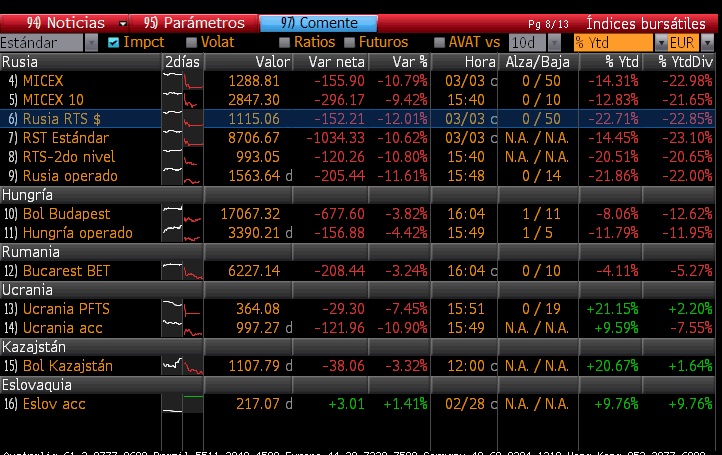The height and width of the screenshot is (455, 722).
Task: Click Bol Budapest value 17067.32
Action: click(x=250, y=214)
